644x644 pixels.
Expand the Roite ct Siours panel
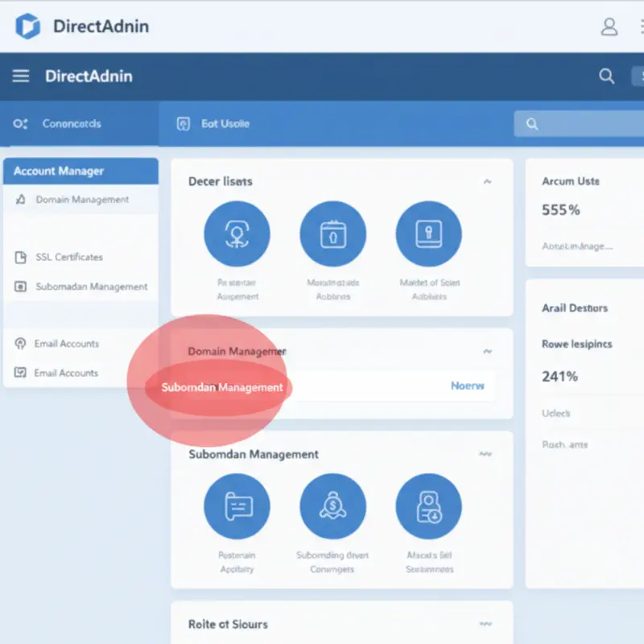pyautogui.click(x=485, y=623)
